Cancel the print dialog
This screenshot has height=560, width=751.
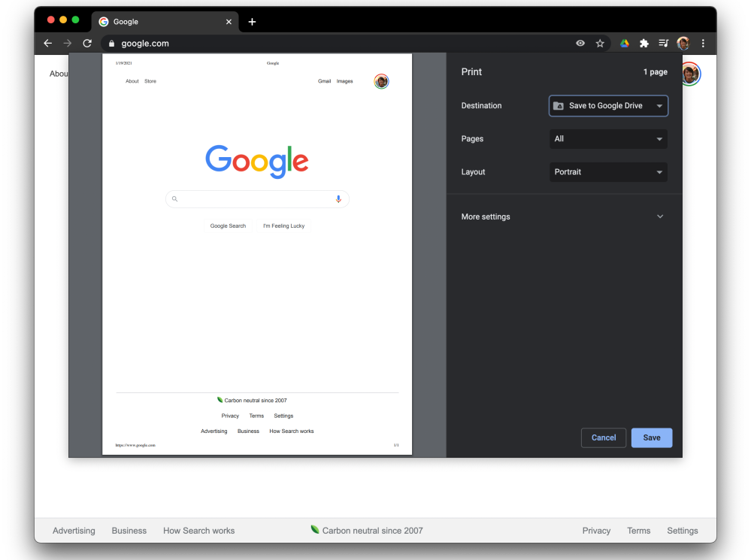[604, 437]
